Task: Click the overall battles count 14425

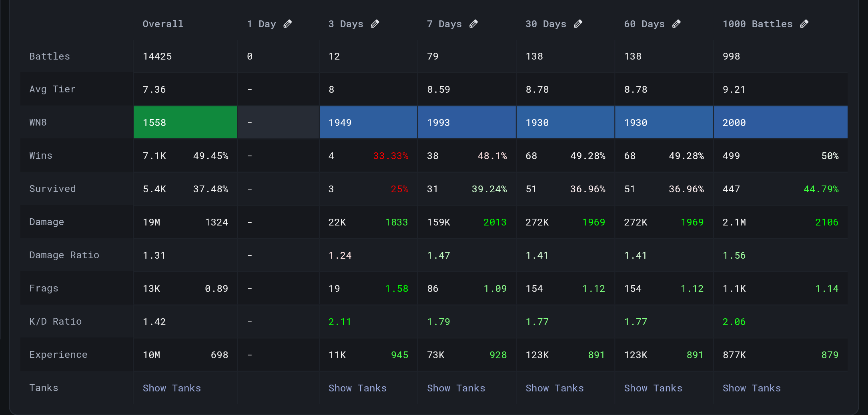Action: (157, 56)
